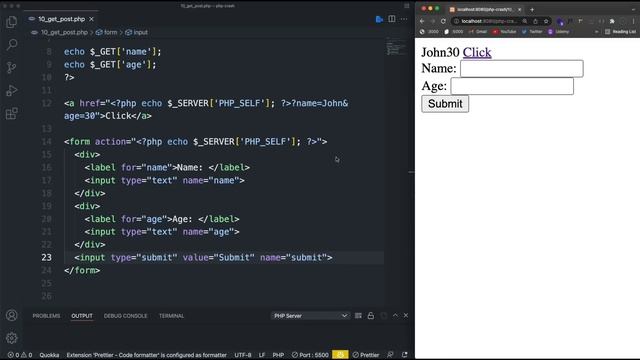Select the 10_get_post.php editor tab
This screenshot has width=640, height=360.
click(x=61, y=19)
